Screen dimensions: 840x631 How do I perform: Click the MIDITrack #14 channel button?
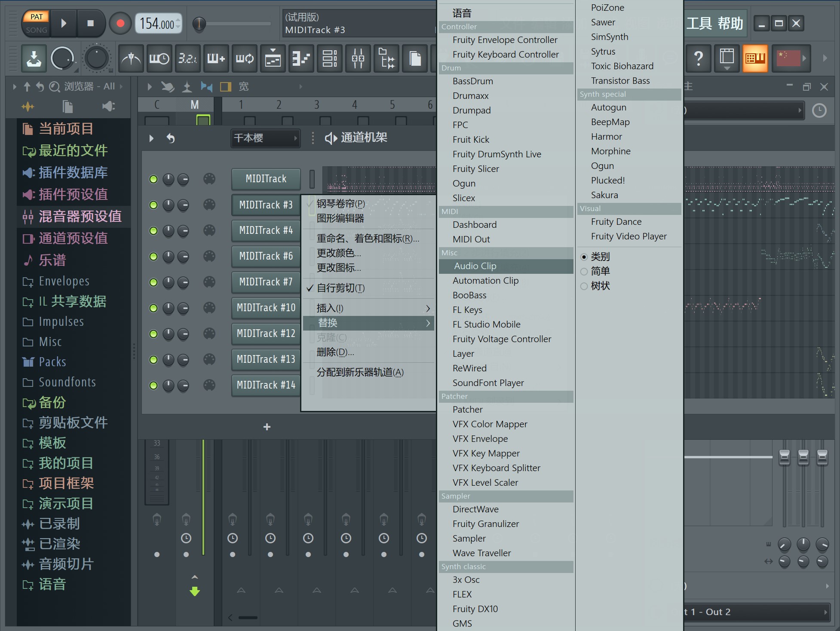point(266,385)
